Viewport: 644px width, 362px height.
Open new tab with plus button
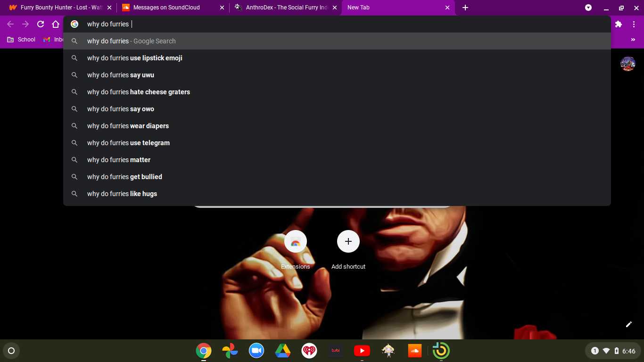click(465, 8)
